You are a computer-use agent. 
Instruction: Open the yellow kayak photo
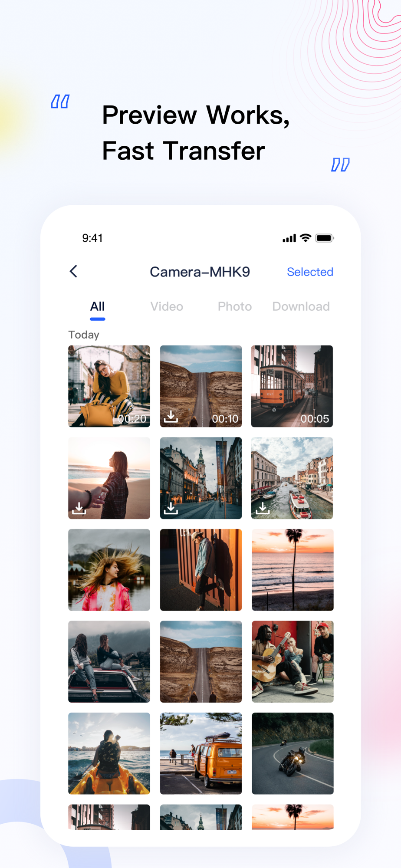point(109,753)
